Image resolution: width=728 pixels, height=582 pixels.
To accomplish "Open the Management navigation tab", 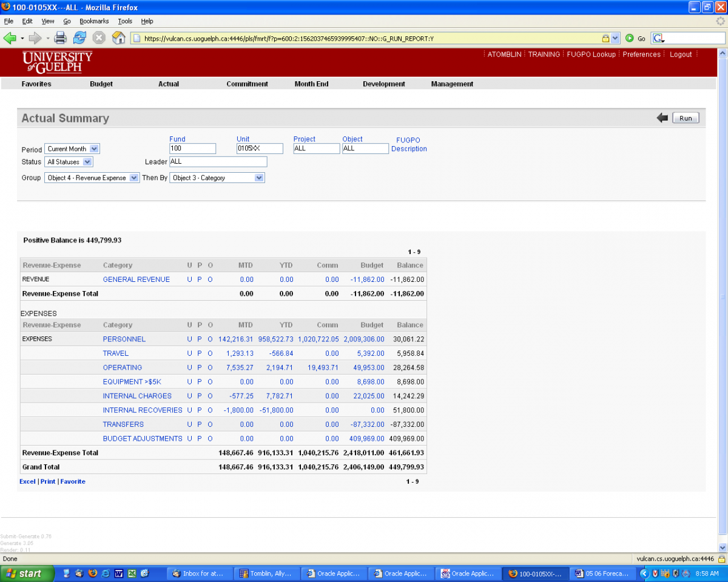I will click(452, 84).
